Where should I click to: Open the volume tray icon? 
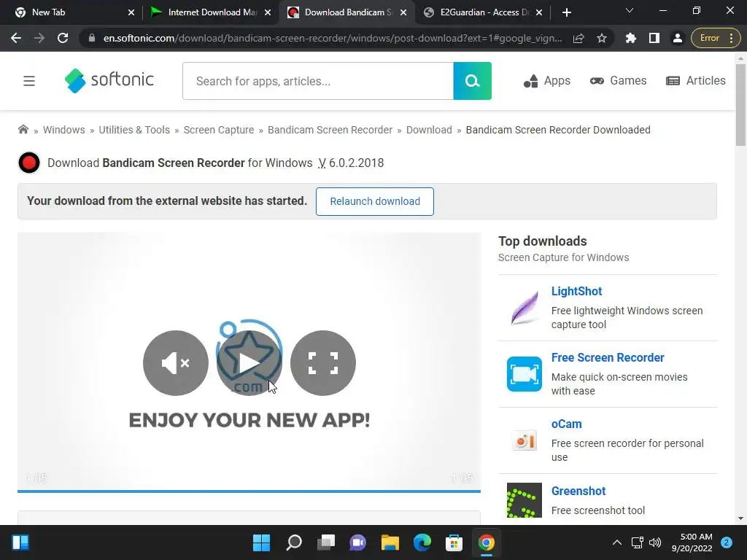655,542
